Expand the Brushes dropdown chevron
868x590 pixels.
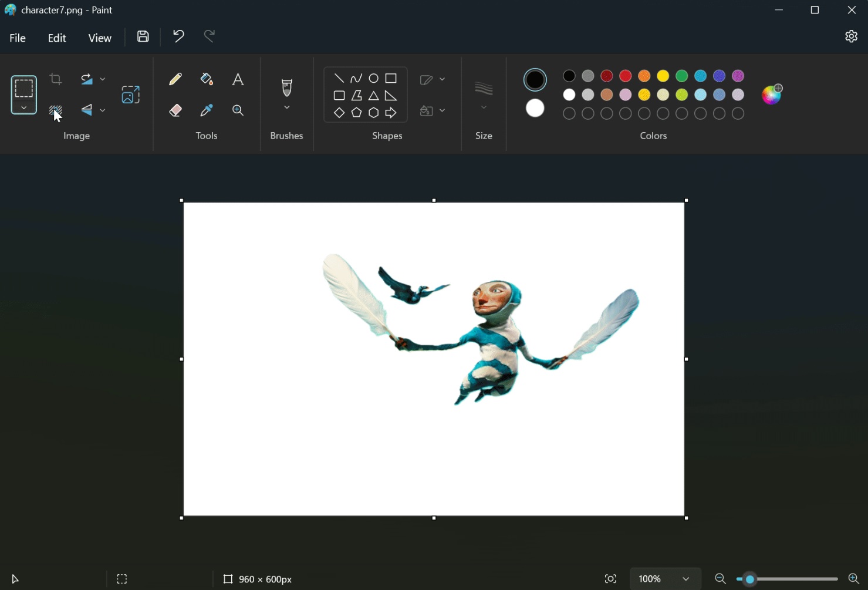(x=286, y=107)
